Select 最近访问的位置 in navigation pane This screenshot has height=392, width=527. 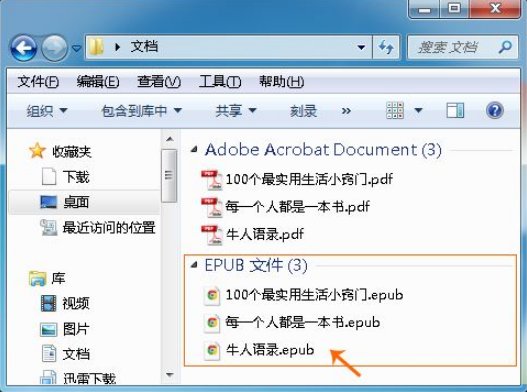[x=109, y=227]
